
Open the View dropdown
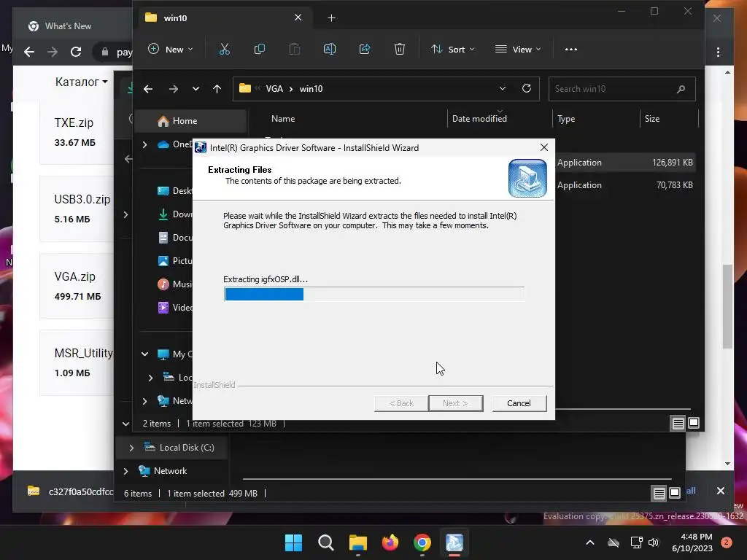tap(518, 49)
